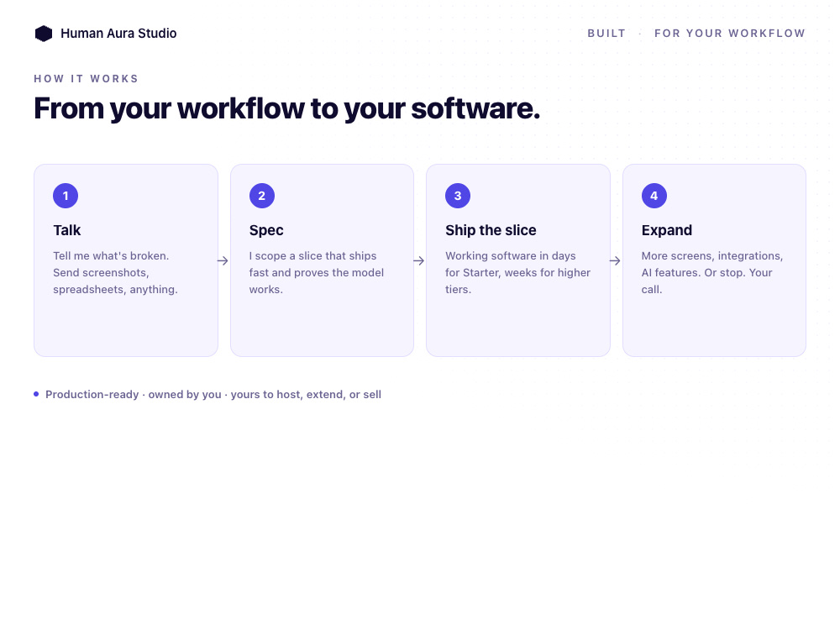Click the step 2 number badge
This screenshot has width=840, height=630.
(x=261, y=196)
